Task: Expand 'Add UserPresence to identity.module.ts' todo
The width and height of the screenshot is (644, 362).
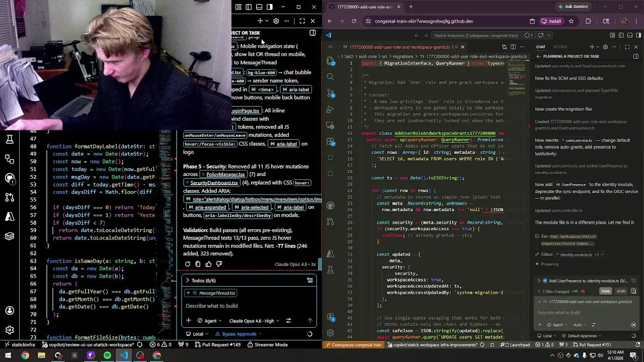Action: (x=539, y=281)
